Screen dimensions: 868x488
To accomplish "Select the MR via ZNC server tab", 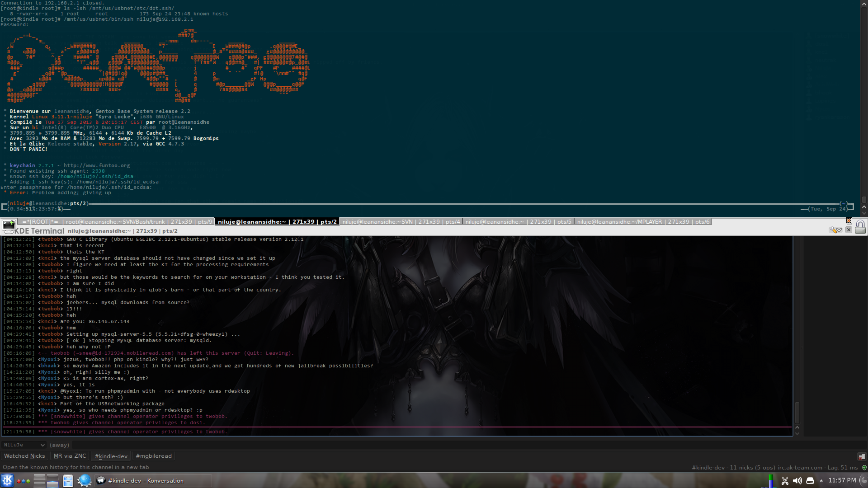I will [70, 456].
